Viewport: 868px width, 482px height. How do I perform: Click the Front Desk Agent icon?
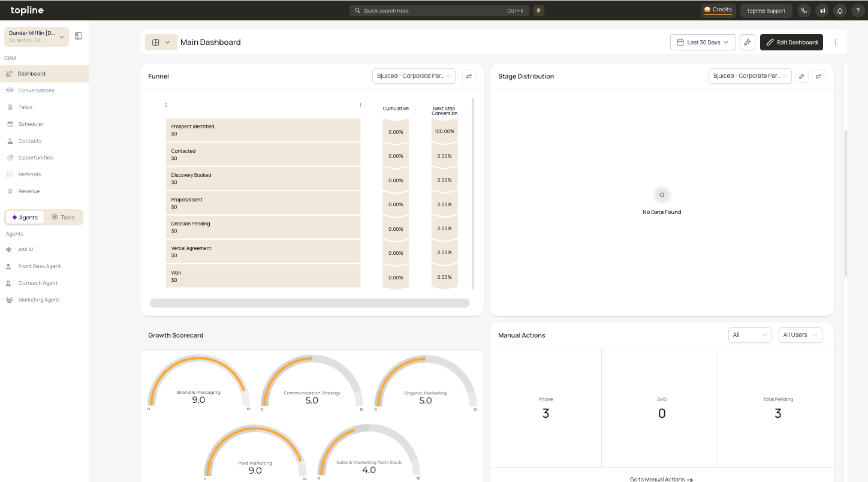click(x=9, y=266)
